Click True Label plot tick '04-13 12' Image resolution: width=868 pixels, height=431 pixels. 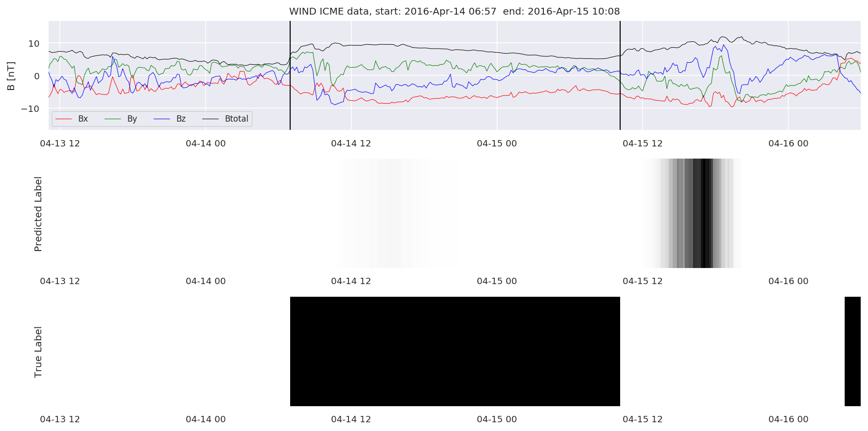pos(60,419)
